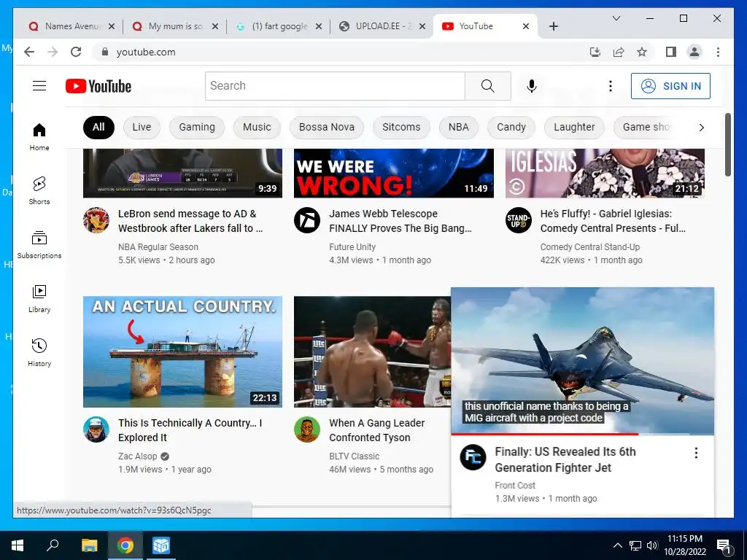Select the Gaming filter chip
The image size is (747, 560).
click(197, 127)
